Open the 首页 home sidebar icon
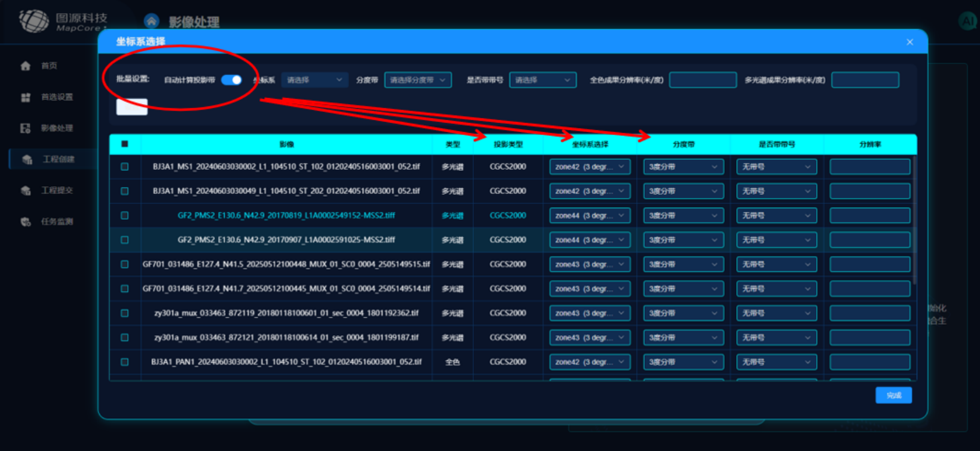 tap(26, 66)
